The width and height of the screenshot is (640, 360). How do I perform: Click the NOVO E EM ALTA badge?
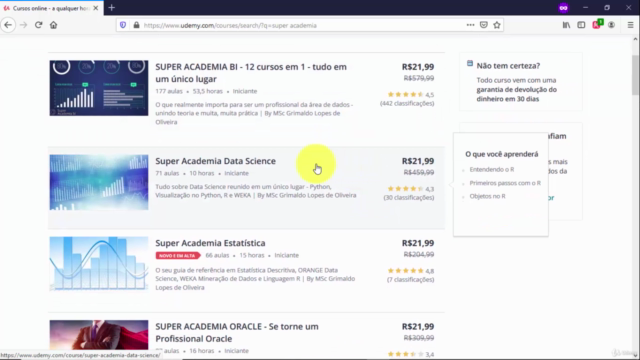[178, 256]
